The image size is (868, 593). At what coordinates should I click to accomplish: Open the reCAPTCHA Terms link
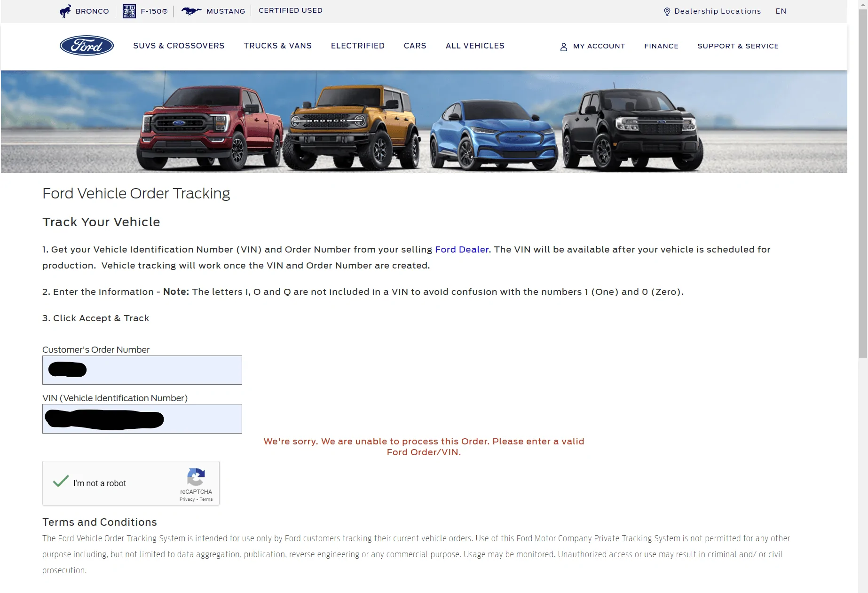[x=206, y=499]
